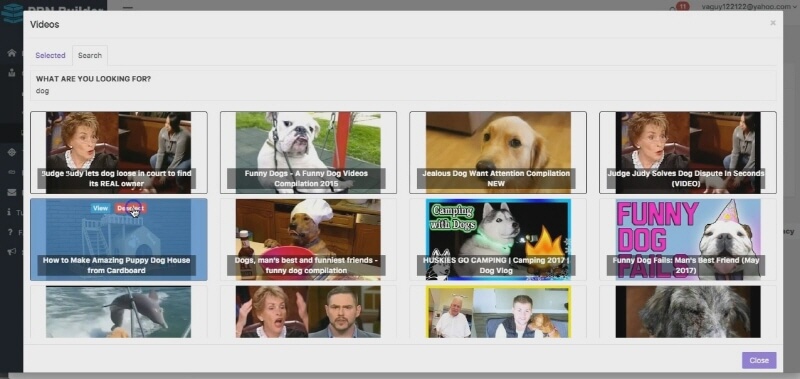800x379 pixels.
Task: Switch to the Search tab
Action: click(90, 55)
